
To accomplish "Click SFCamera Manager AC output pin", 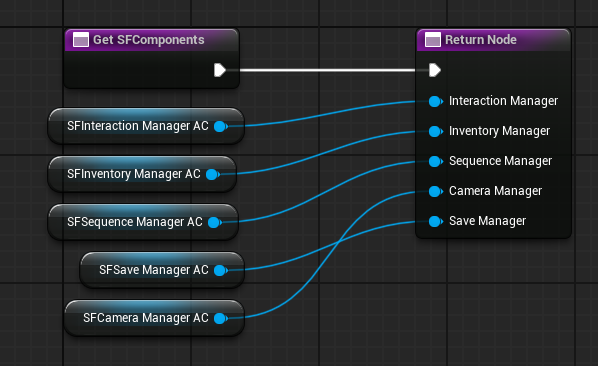I will click(x=221, y=319).
